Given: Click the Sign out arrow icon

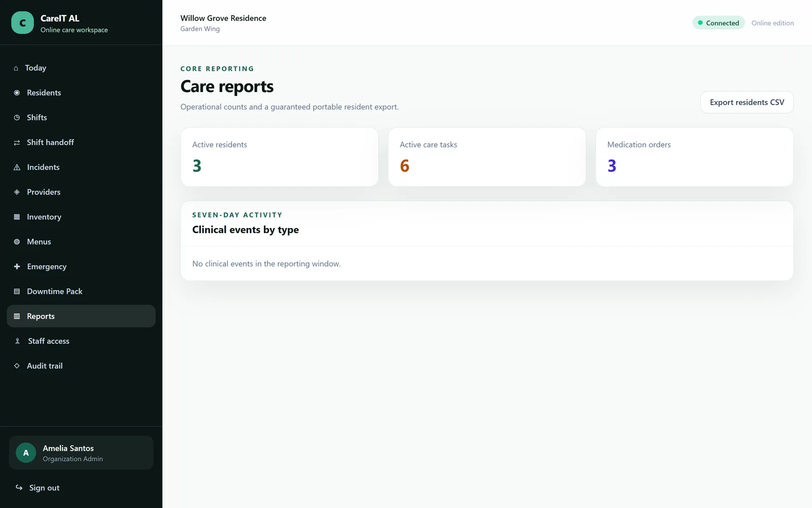Looking at the screenshot, I should (19, 488).
